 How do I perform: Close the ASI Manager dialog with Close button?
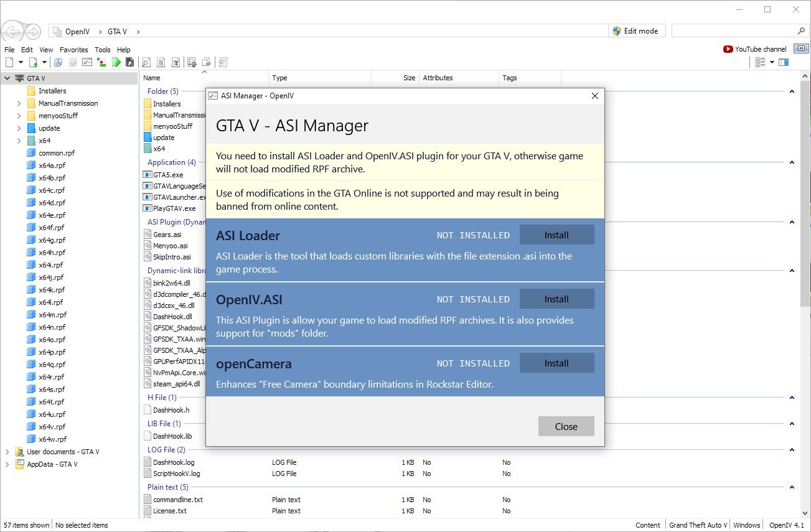coord(566,426)
